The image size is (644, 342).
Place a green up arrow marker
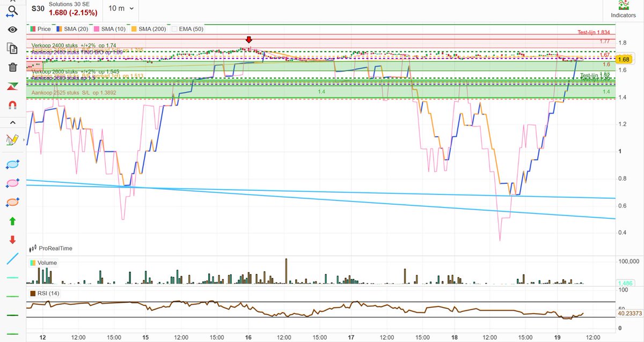click(x=13, y=221)
